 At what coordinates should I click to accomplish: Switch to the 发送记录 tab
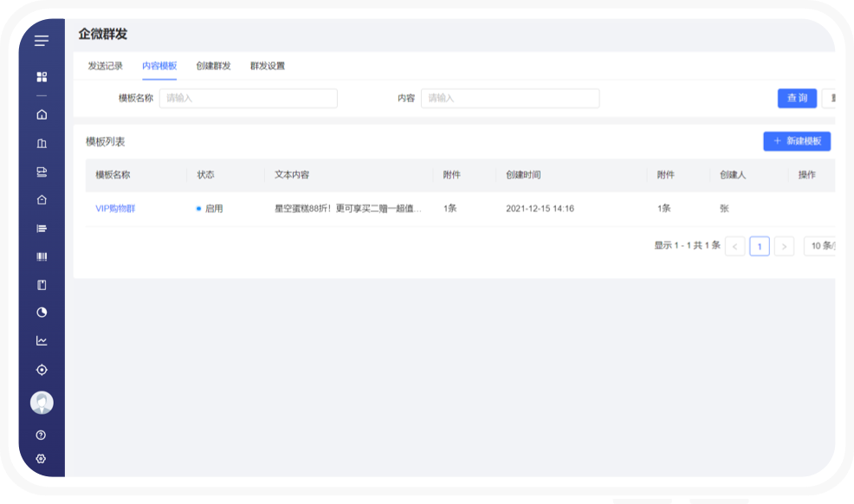[105, 66]
